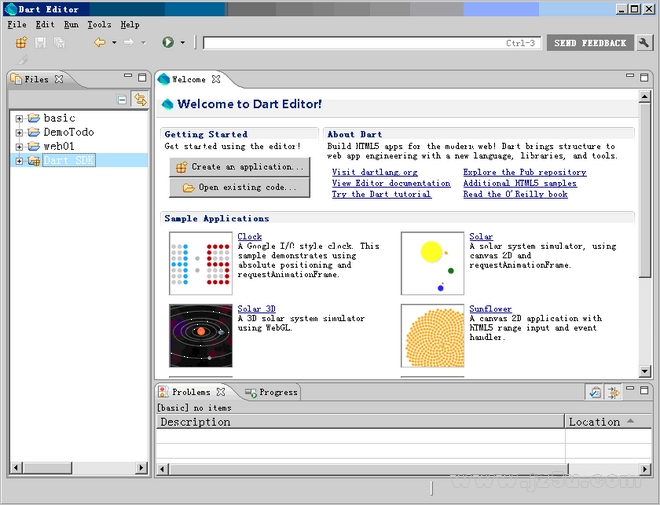Minimize the Files panel
The width and height of the screenshot is (660, 505).
point(128,76)
